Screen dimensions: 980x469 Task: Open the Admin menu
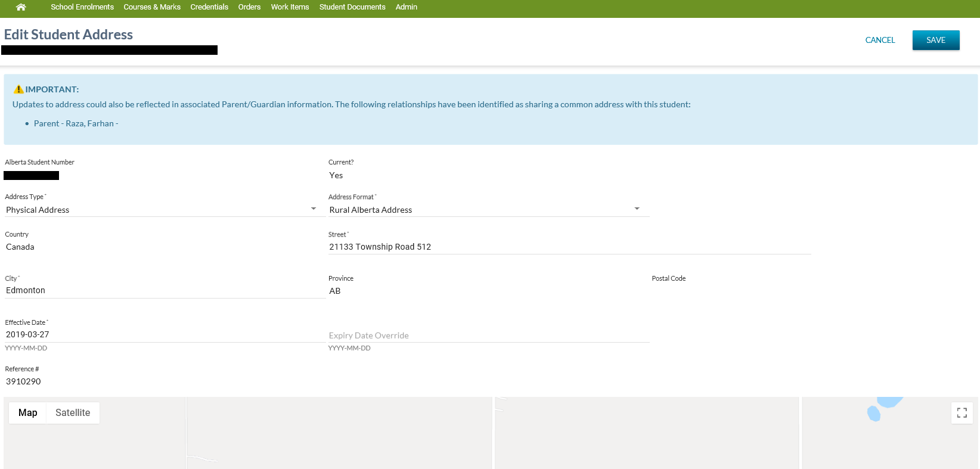coord(407,7)
